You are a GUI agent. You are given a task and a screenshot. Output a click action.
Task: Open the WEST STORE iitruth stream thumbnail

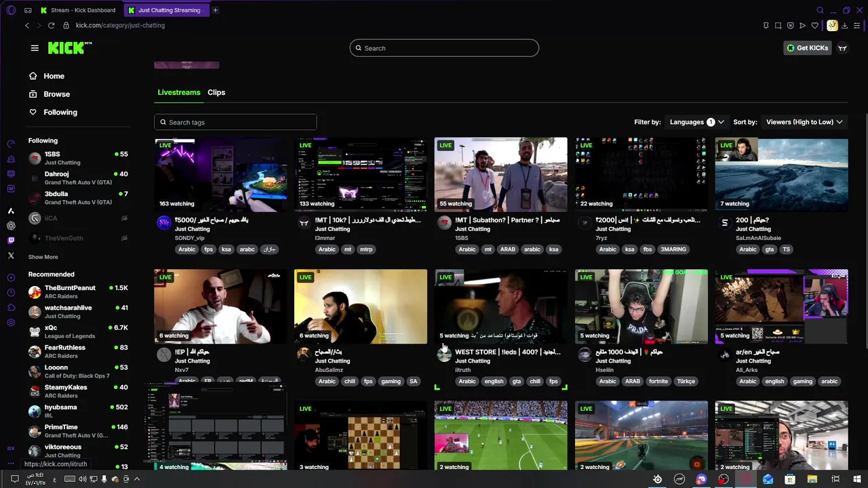tap(500, 306)
